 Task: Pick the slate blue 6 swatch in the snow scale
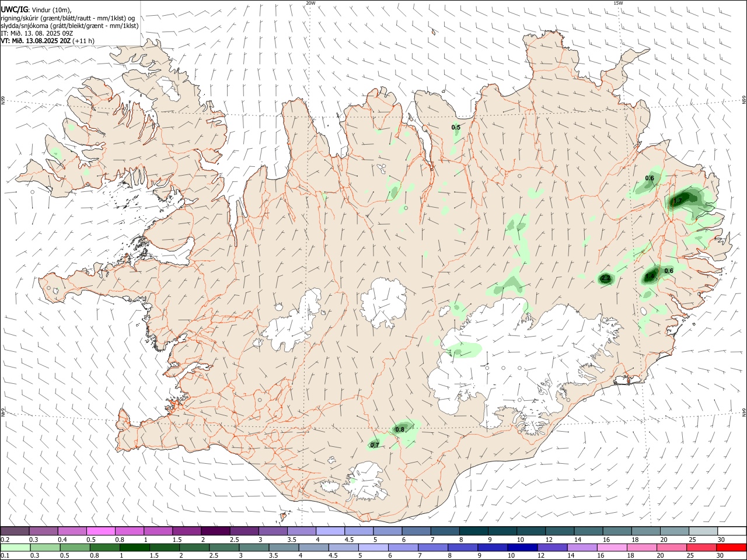click(416, 531)
